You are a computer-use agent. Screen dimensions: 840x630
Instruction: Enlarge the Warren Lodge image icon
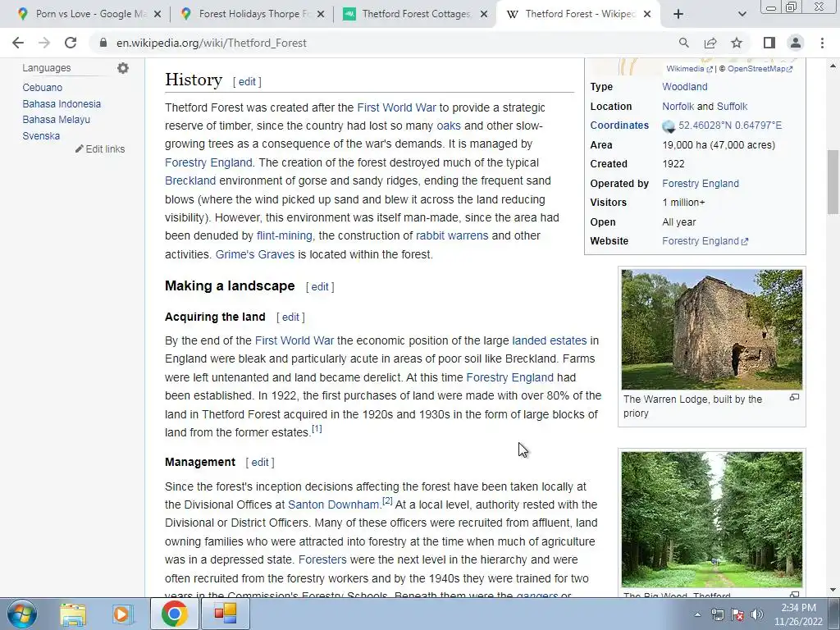794,398
